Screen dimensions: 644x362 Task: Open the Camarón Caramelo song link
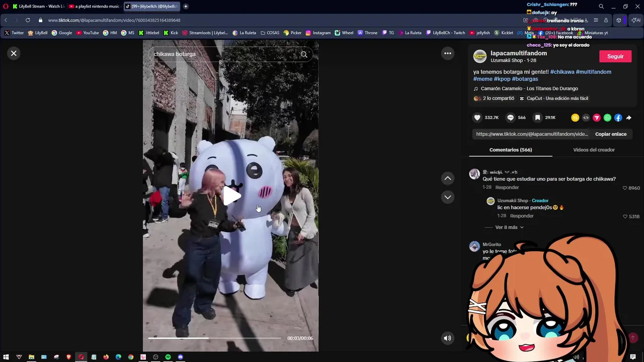coord(529,88)
